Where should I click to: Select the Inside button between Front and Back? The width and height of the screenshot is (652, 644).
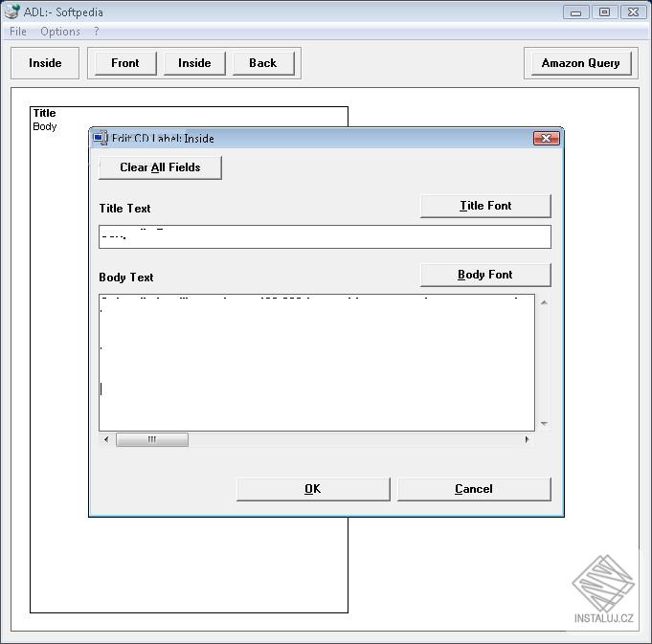point(194,63)
